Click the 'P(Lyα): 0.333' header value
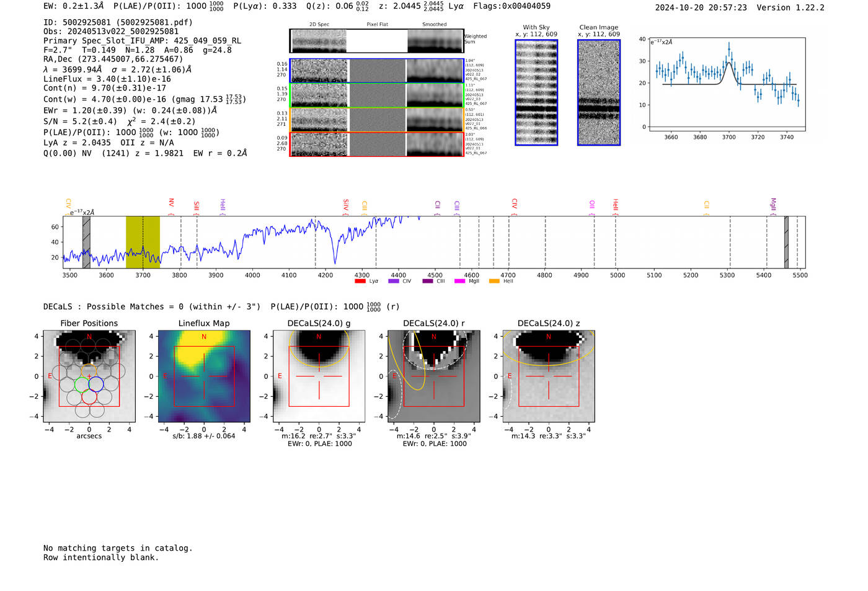Viewport: 868px width, 591px height. 265,6
